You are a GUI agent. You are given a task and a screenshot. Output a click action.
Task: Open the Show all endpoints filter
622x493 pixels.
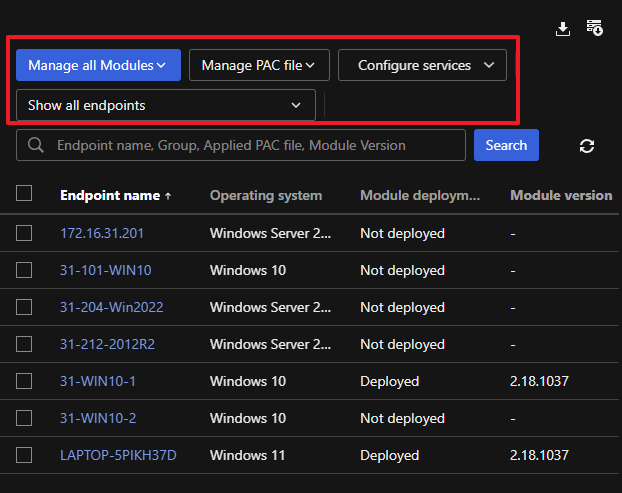click(165, 105)
